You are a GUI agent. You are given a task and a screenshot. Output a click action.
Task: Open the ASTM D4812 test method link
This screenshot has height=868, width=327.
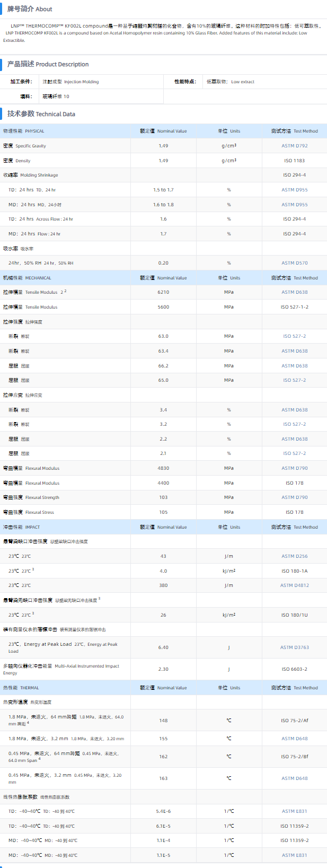(x=294, y=585)
